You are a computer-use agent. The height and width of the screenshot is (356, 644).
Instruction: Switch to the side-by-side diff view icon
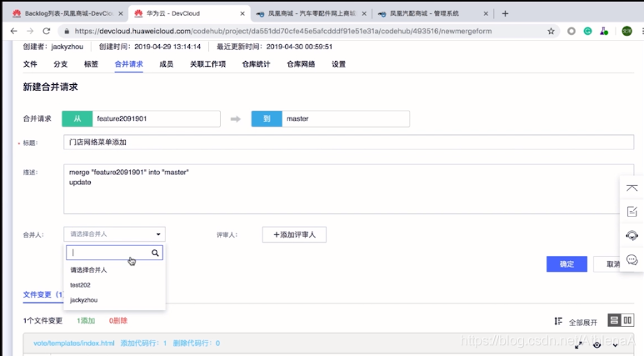(x=627, y=320)
